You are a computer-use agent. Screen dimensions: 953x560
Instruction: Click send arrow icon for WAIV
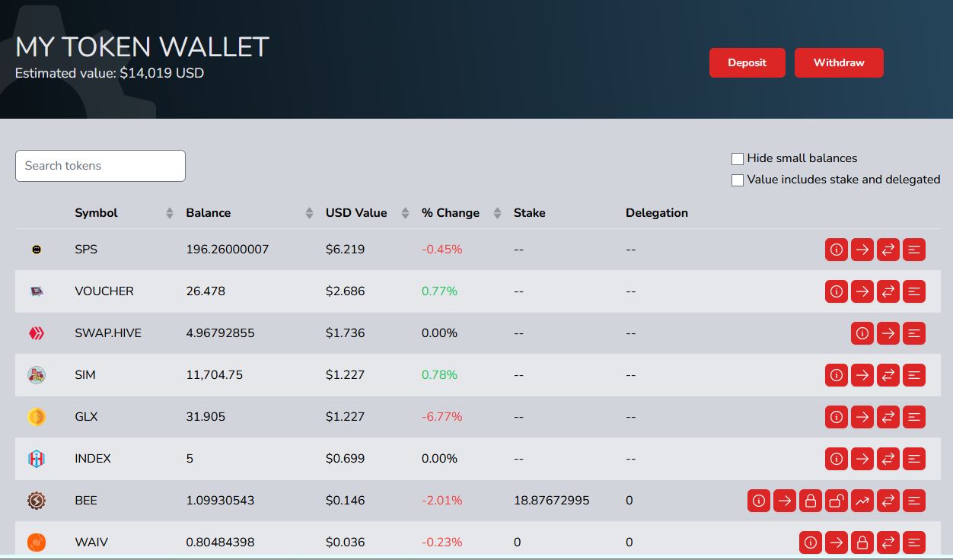(x=837, y=542)
